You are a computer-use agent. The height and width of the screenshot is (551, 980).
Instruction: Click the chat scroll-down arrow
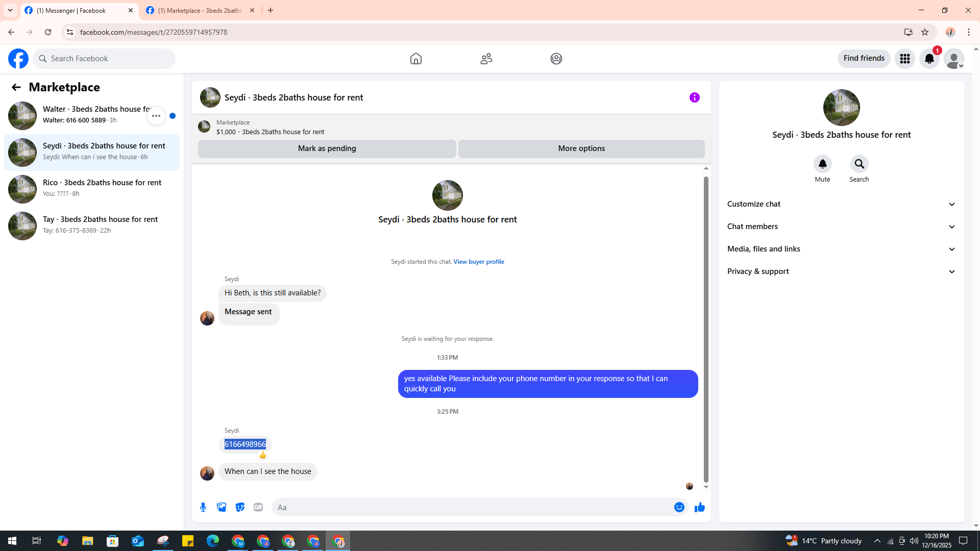(706, 487)
